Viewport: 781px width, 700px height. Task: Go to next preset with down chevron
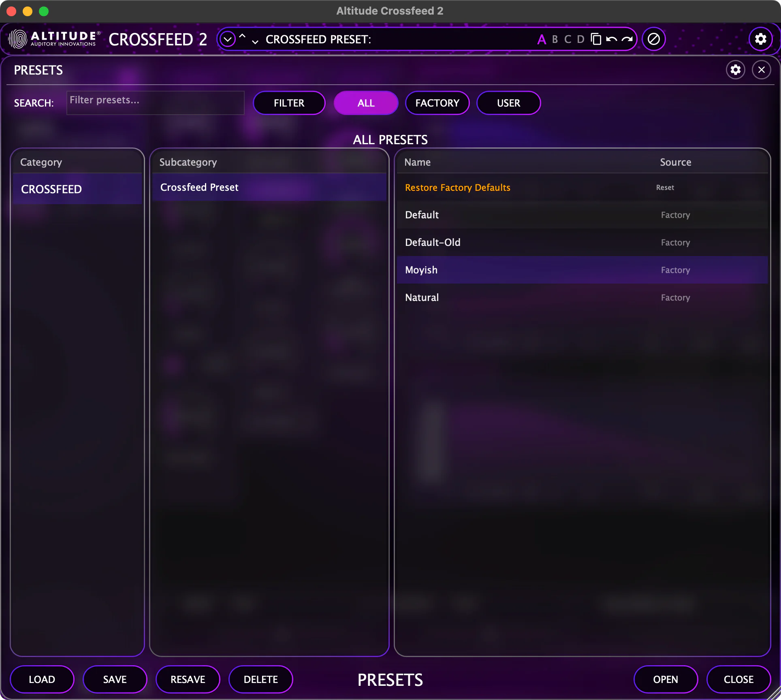(255, 42)
